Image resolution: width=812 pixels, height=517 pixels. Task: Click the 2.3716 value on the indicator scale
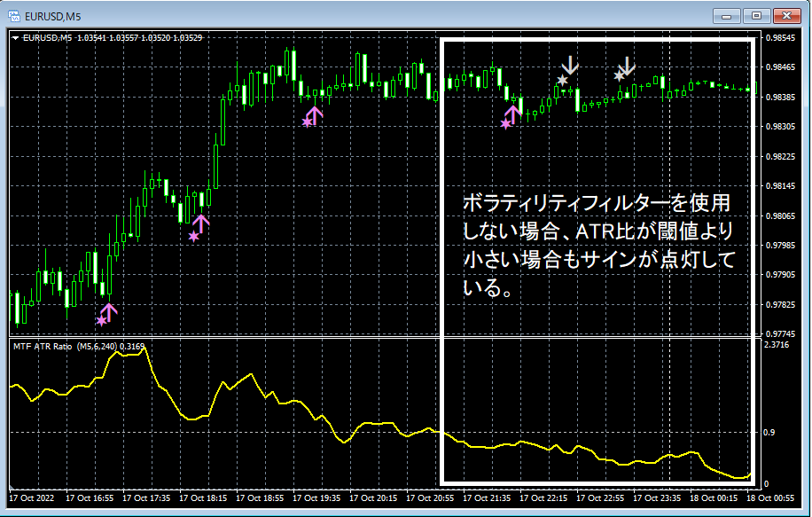point(777,345)
